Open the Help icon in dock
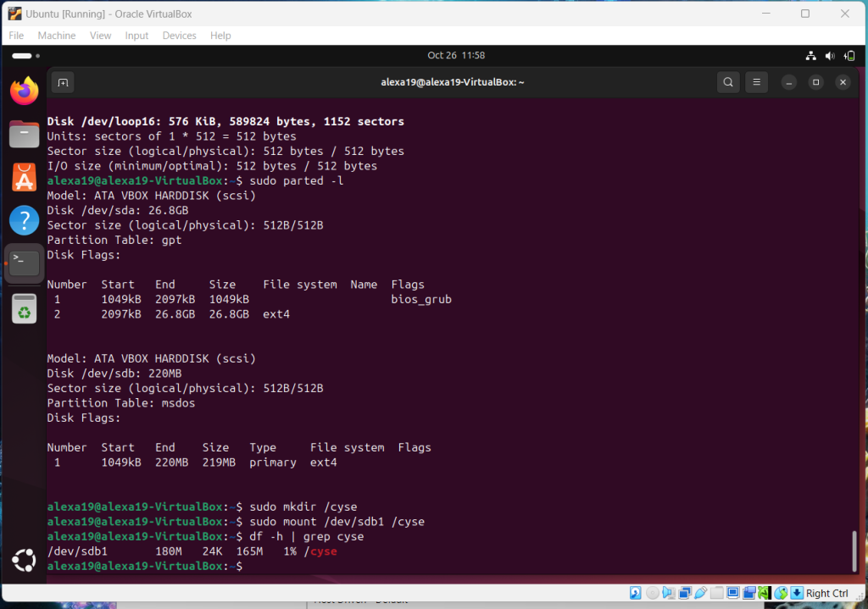This screenshot has height=609, width=868. (x=24, y=220)
